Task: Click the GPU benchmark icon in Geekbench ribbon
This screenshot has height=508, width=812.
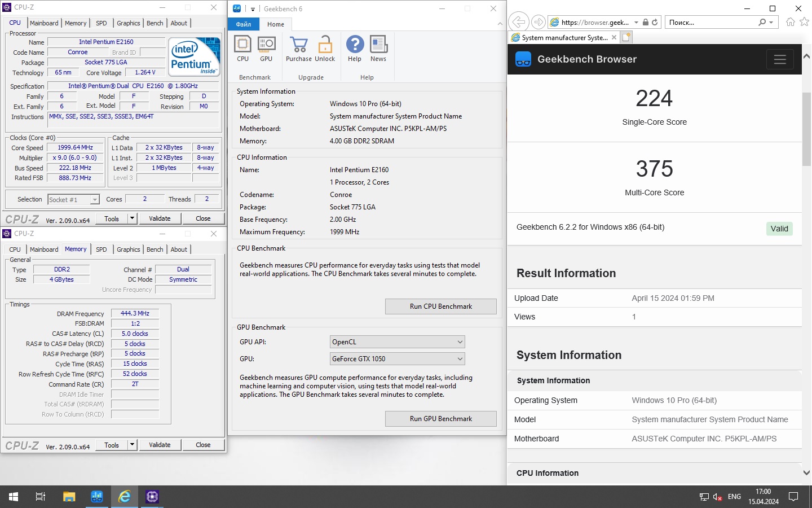Action: [266, 49]
